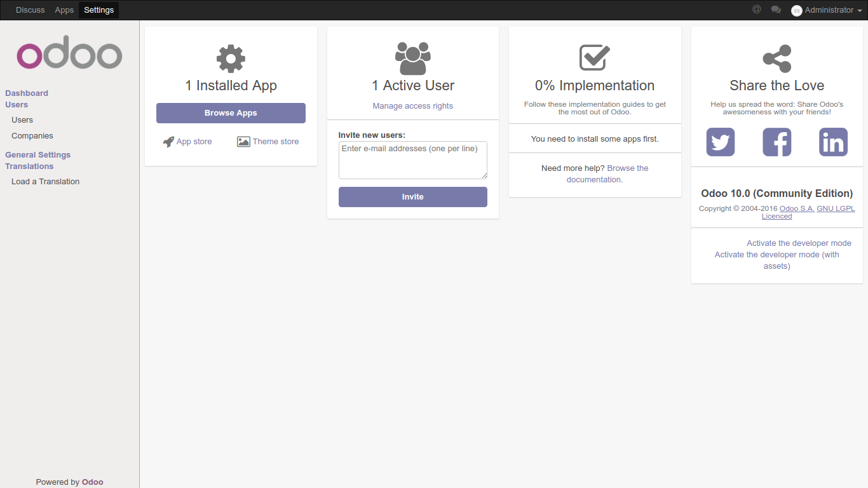The width and height of the screenshot is (868, 488).
Task: Click the Twitter sharing icon
Action: 720,142
